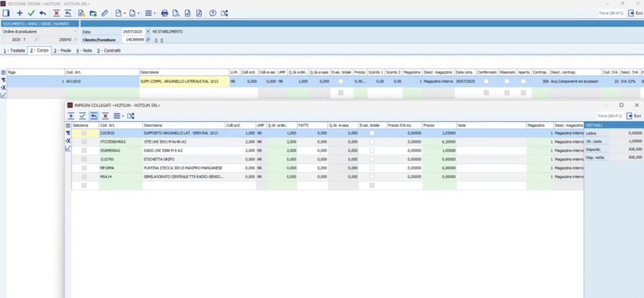Image resolution: width=644 pixels, height=298 pixels.
Task: Switch to the 1 - Testata tab
Action: point(14,51)
